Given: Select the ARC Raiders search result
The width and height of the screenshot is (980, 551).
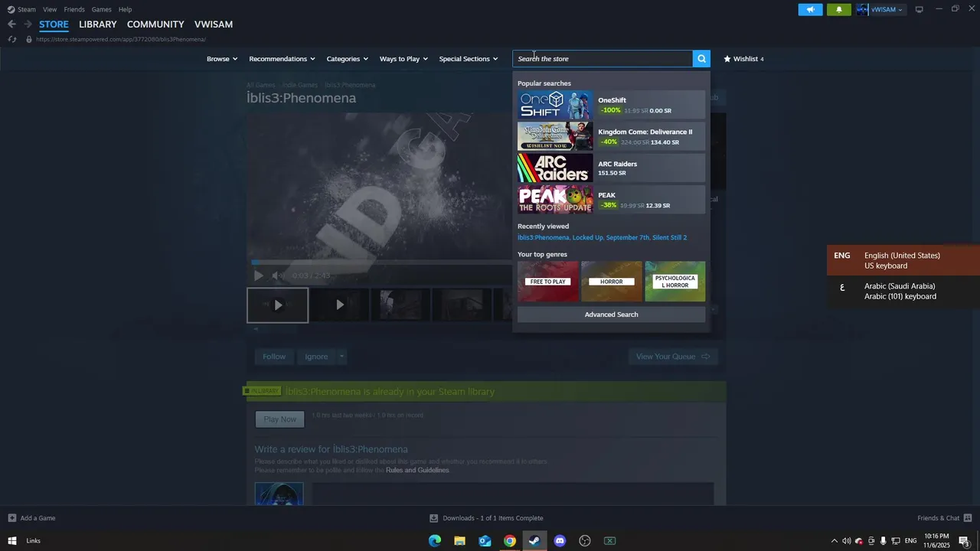Looking at the screenshot, I should click(611, 168).
